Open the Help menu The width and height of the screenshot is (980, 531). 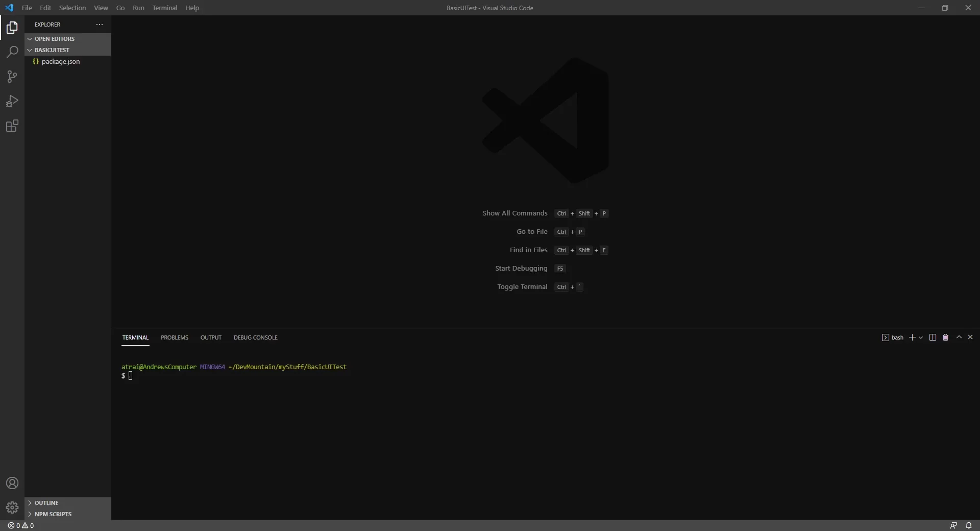pos(192,8)
